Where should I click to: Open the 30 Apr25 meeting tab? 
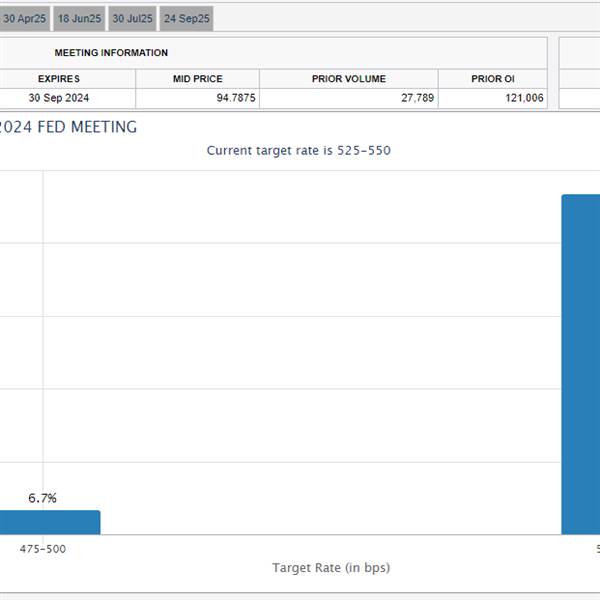tap(24, 18)
